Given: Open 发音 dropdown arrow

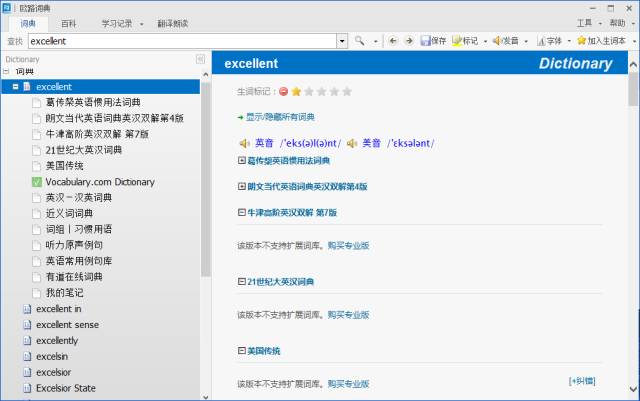Looking at the screenshot, I should [x=526, y=41].
